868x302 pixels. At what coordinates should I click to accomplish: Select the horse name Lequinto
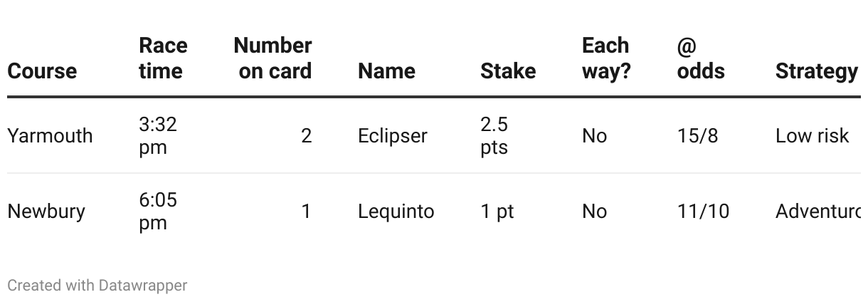(396, 212)
